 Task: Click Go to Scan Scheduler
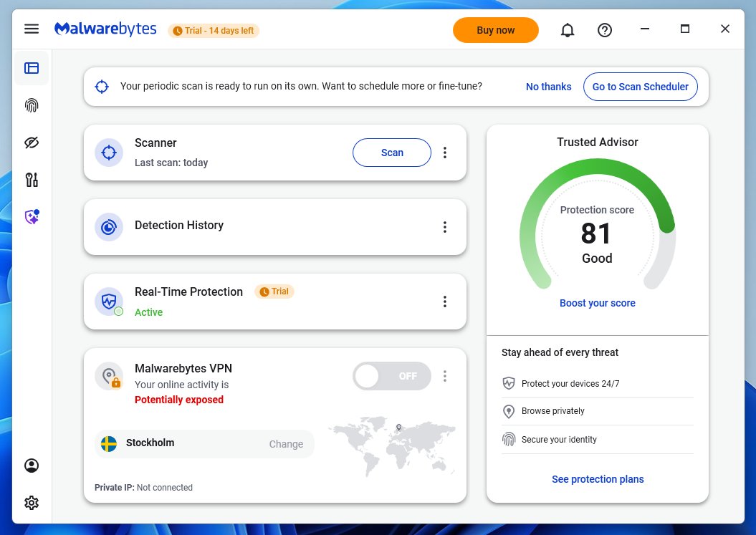point(641,87)
